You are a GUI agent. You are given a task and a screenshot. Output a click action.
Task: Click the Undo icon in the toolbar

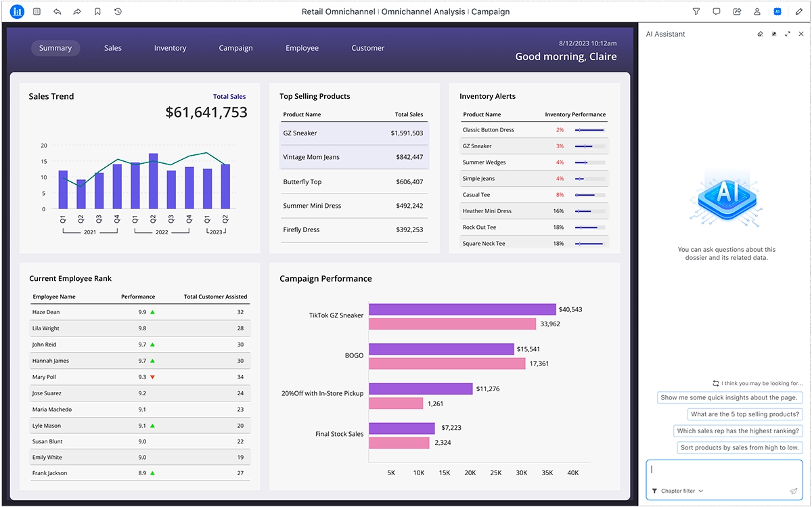tap(58, 12)
